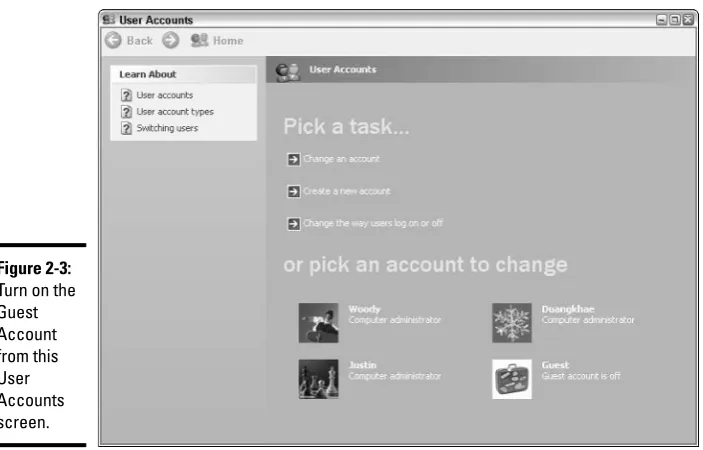
Task: Choose Change an account task
Action: point(341,159)
